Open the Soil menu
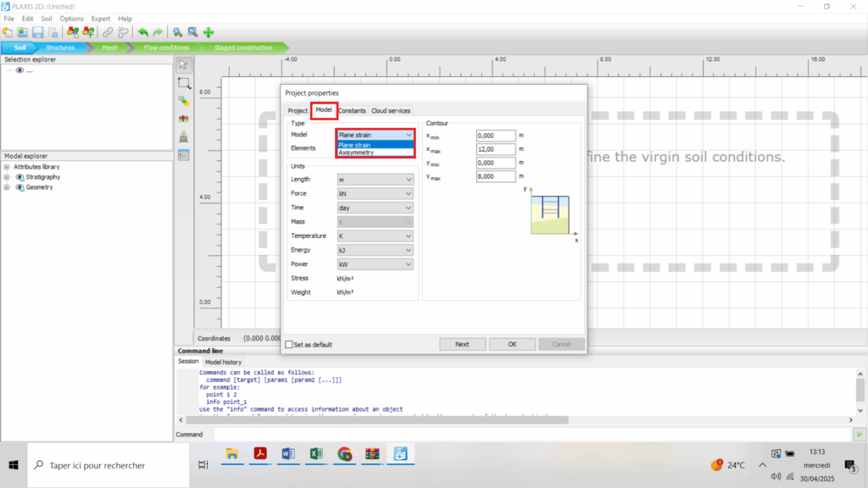The image size is (868, 488). 47,19
